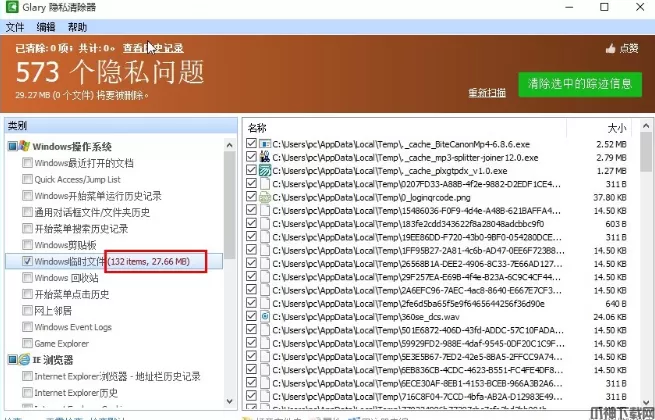Toggle Windows操作系统 group tri-state checkbox
The height and width of the screenshot is (420, 655).
[13, 146]
